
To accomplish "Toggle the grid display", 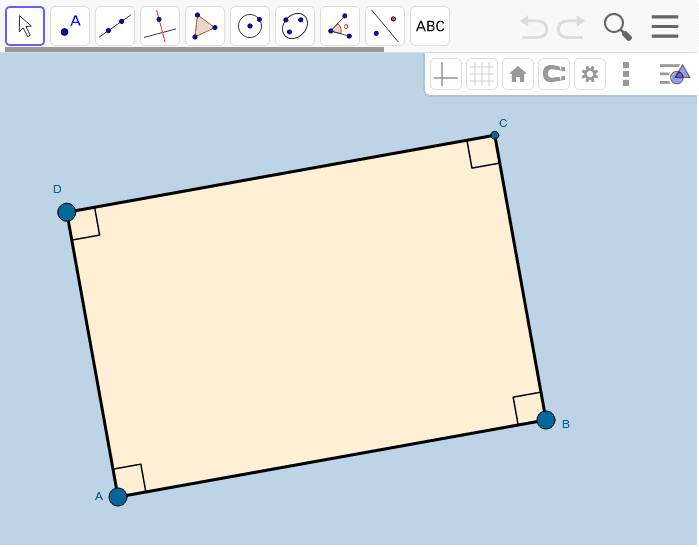I will tap(482, 74).
